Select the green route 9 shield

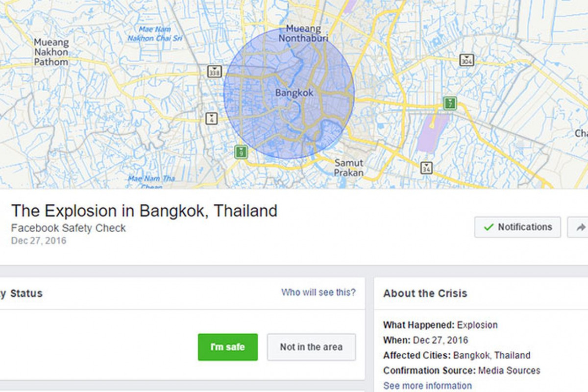pos(241,151)
